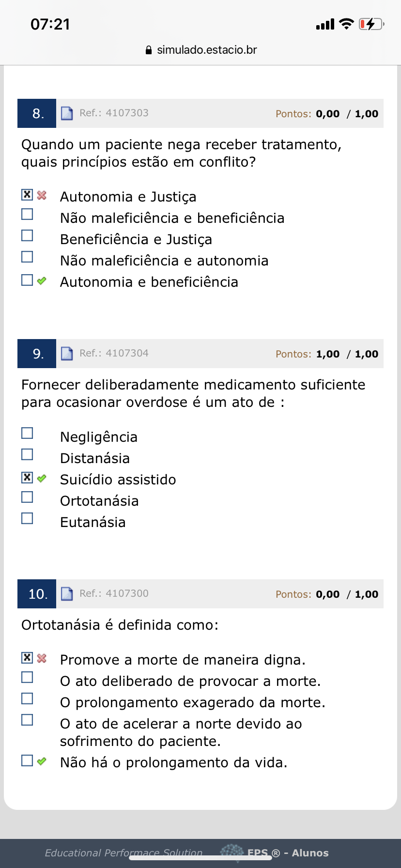
Task: Click the document icon beside Ref. 4107304
Action: [x=67, y=354]
